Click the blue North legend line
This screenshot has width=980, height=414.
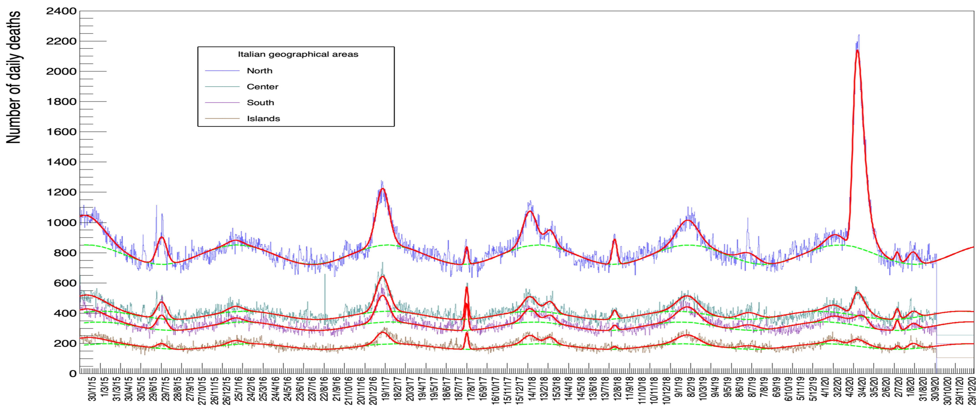pyautogui.click(x=222, y=71)
